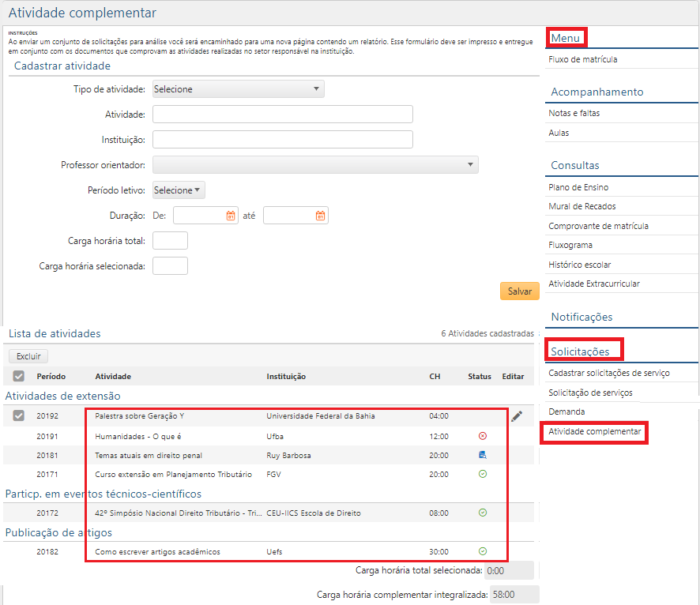This screenshot has width=700, height=605.
Task: Open the 'Histórico escolar' link
Action: click(579, 264)
